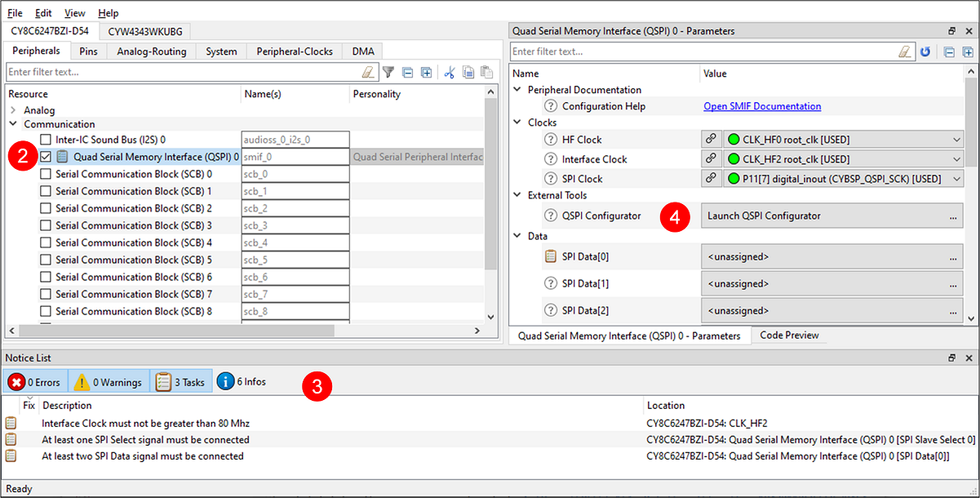Image resolution: width=980 pixels, height=498 pixels.
Task: Click the copy icon in Peripherals toolbar
Action: [x=468, y=72]
